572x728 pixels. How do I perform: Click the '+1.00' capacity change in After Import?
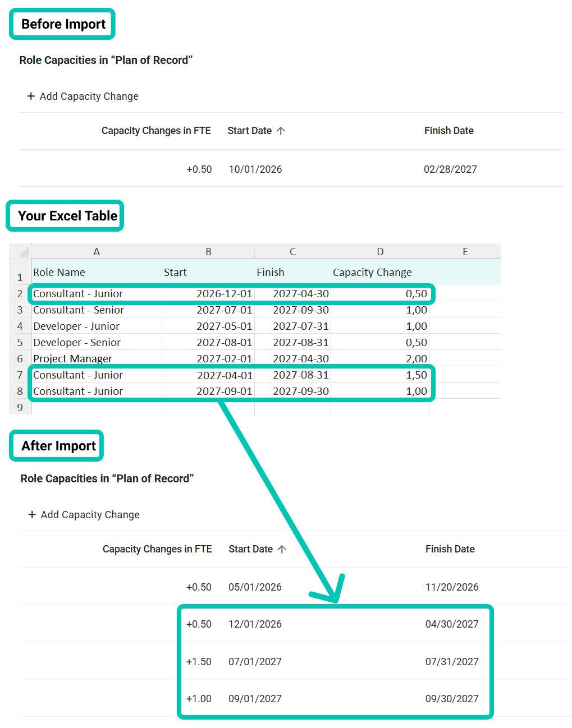(199, 699)
